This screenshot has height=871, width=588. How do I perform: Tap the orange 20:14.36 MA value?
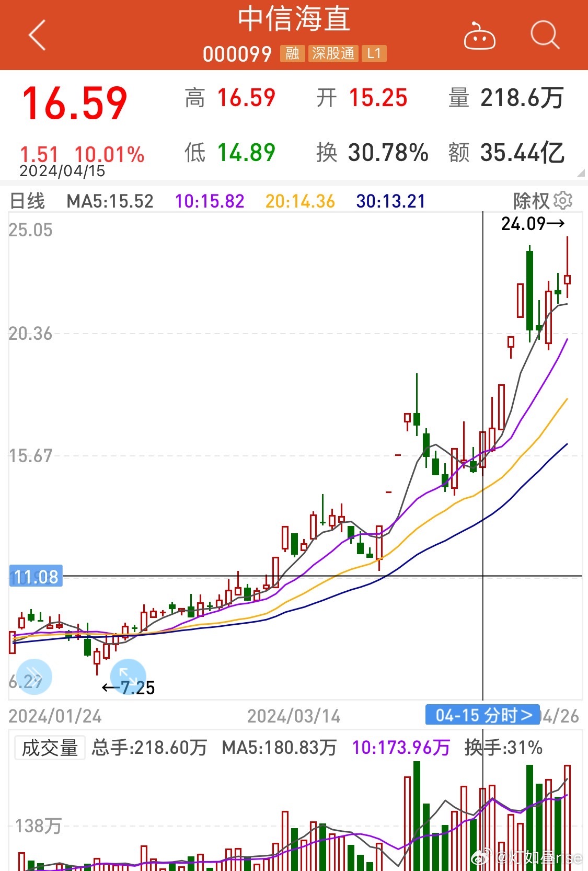[x=300, y=201]
